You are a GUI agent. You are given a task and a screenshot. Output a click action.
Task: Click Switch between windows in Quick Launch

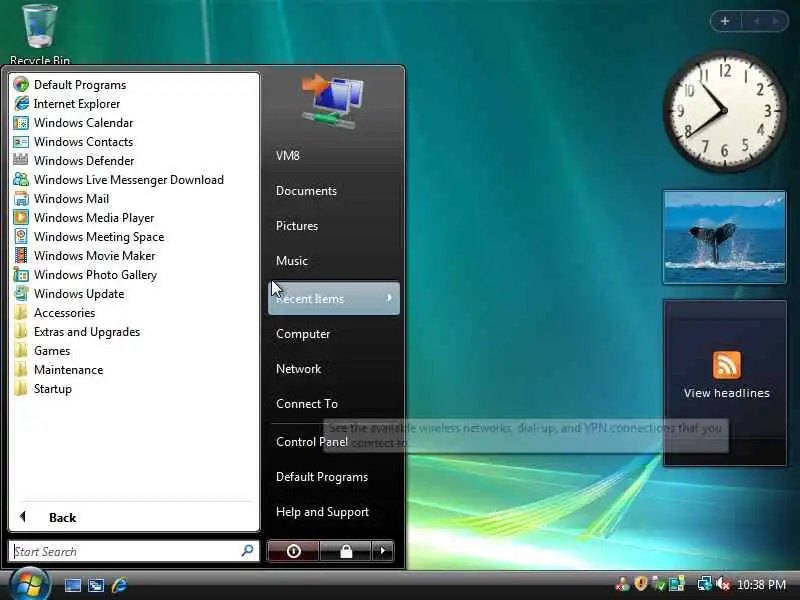(x=96, y=585)
